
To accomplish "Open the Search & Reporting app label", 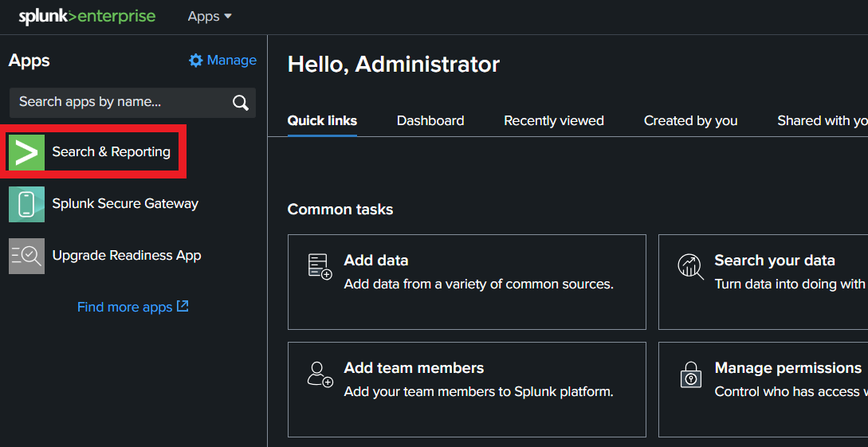I will (112, 152).
